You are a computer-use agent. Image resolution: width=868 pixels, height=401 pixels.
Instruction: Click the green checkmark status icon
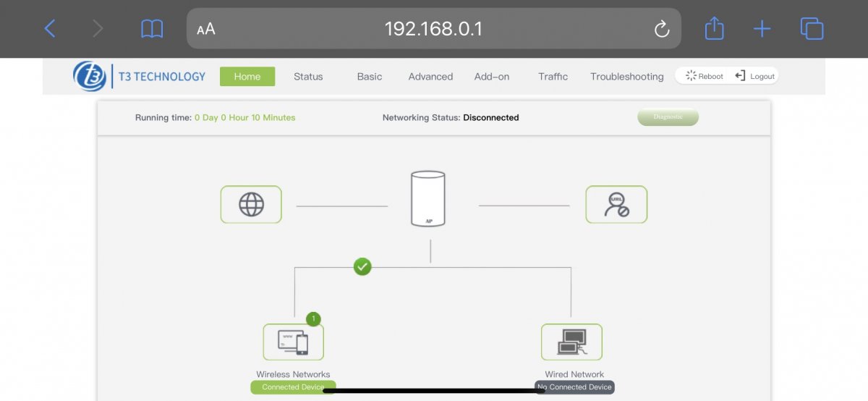362,266
